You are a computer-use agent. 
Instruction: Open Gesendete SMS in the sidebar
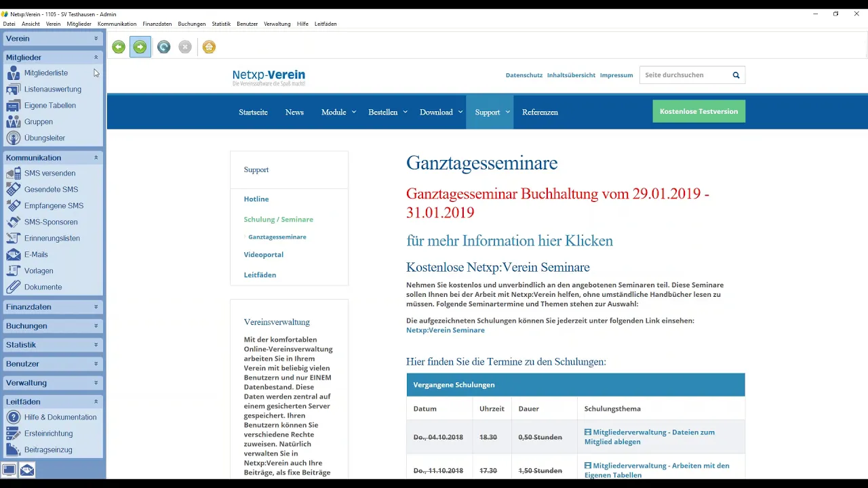(x=51, y=189)
